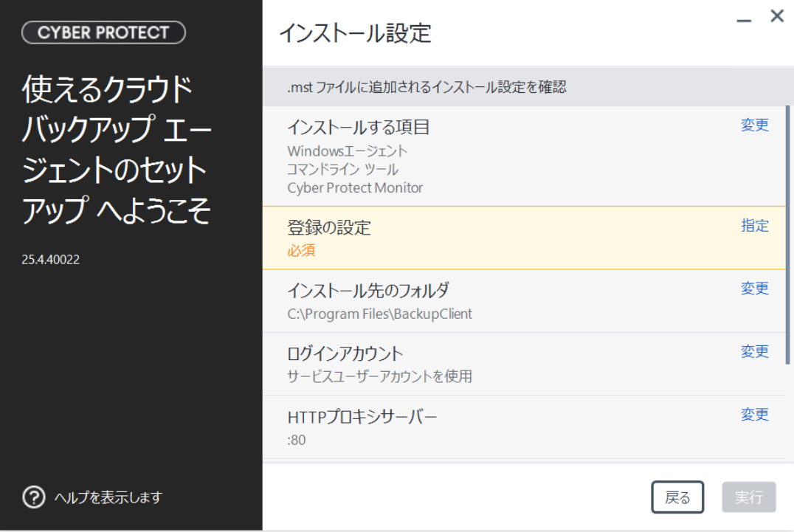Click the 必須 label
Screen dimensions: 794x532
click(x=301, y=251)
